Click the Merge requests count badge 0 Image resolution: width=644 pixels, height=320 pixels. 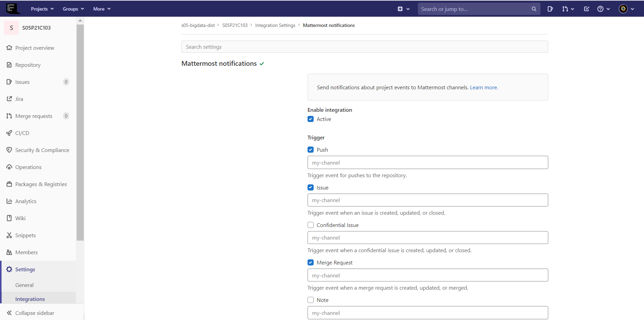[x=66, y=116]
